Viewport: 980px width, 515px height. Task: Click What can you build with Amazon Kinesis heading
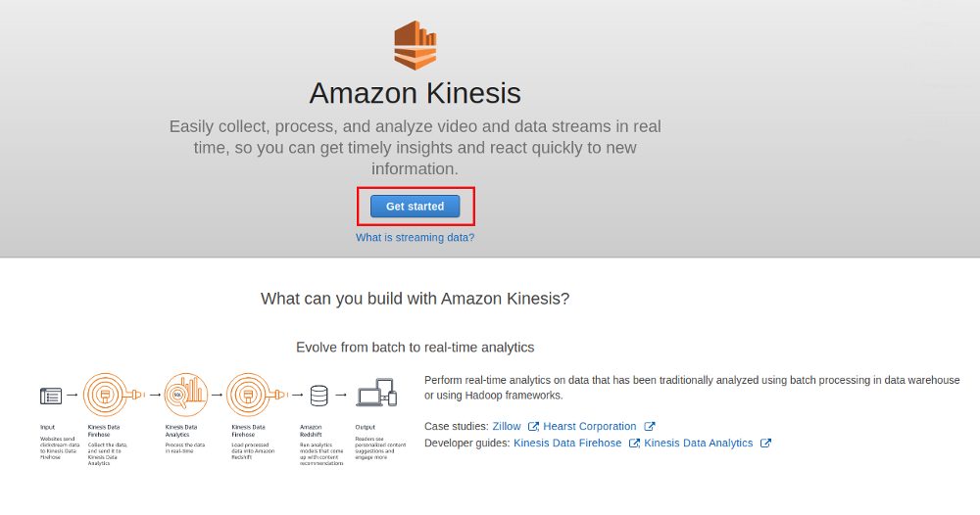(415, 299)
